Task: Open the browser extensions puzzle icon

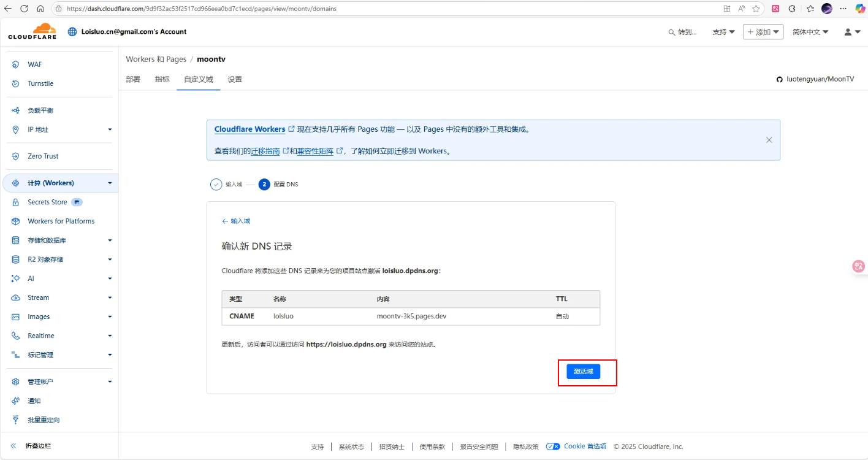Action: (x=792, y=9)
